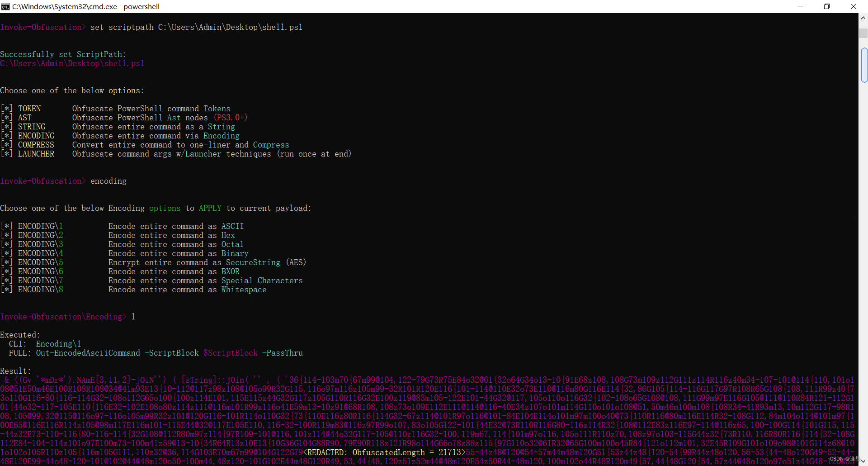Click the scrollbar down arrow
868x466 pixels.
[863, 461]
